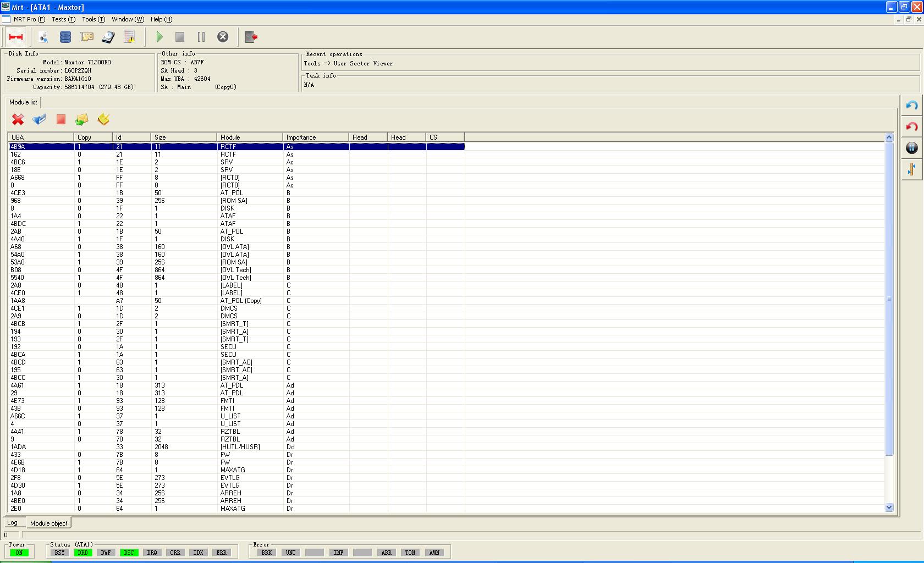This screenshot has width=924, height=563.
Task: Click the exit door icon with red arrow
Action: point(251,37)
